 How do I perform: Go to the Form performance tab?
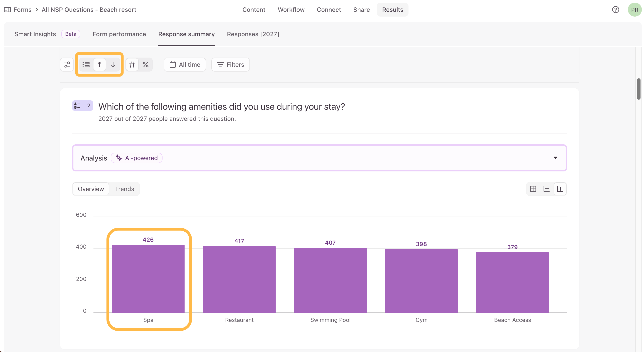point(119,34)
